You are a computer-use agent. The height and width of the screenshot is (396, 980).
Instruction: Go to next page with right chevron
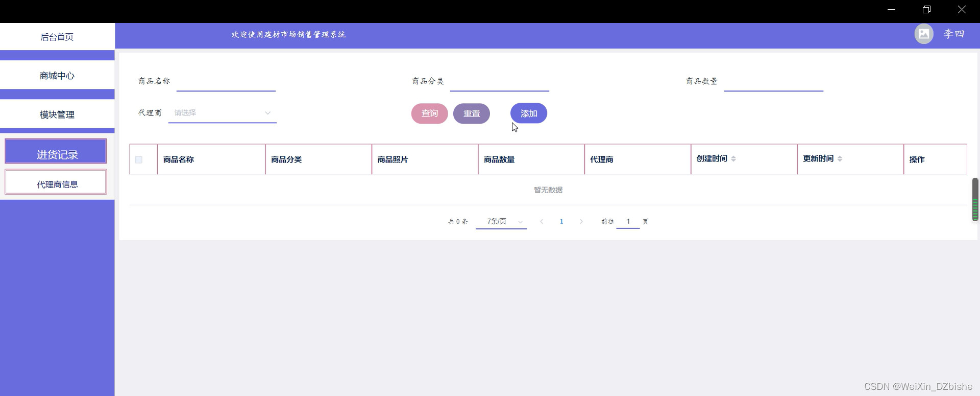click(x=581, y=221)
